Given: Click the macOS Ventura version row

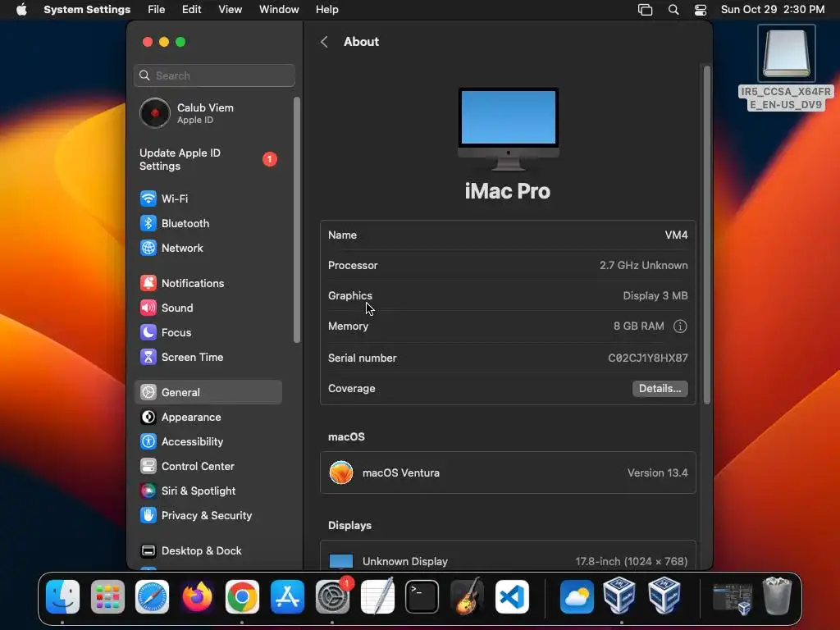Looking at the screenshot, I should click(508, 473).
